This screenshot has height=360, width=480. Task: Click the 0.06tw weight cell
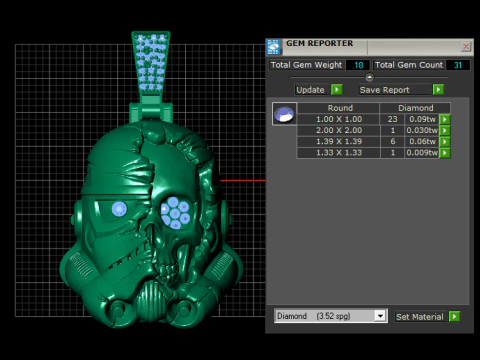coord(422,142)
